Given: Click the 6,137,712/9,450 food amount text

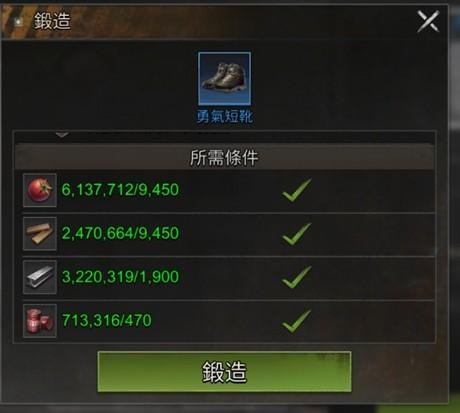Looking at the screenshot, I should click(120, 190).
